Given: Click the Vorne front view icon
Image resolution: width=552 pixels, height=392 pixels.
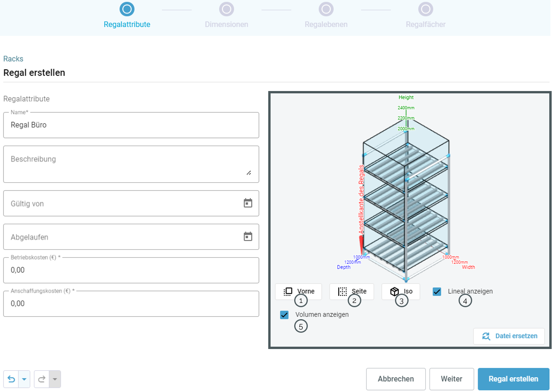Looking at the screenshot, I should [x=288, y=291].
